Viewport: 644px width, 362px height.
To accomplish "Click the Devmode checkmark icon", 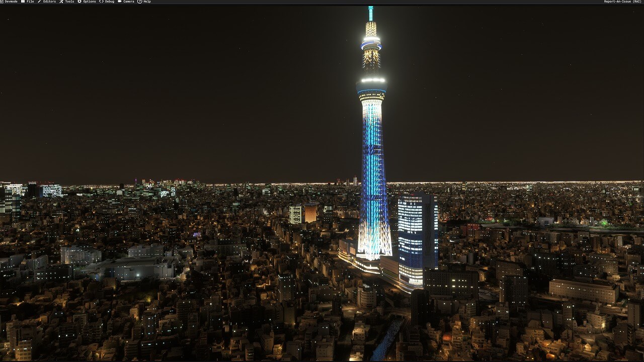I will coord(2,2).
